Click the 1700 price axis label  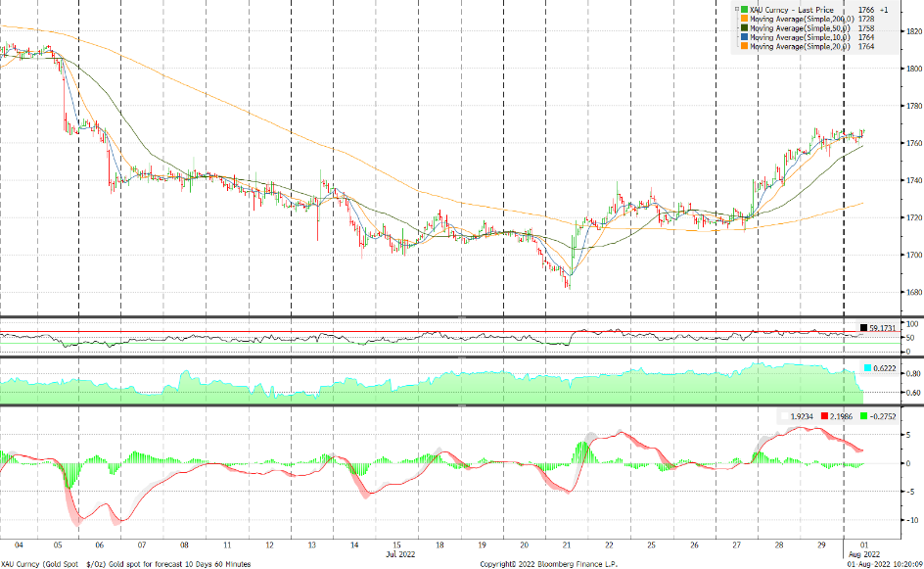[x=914, y=256]
